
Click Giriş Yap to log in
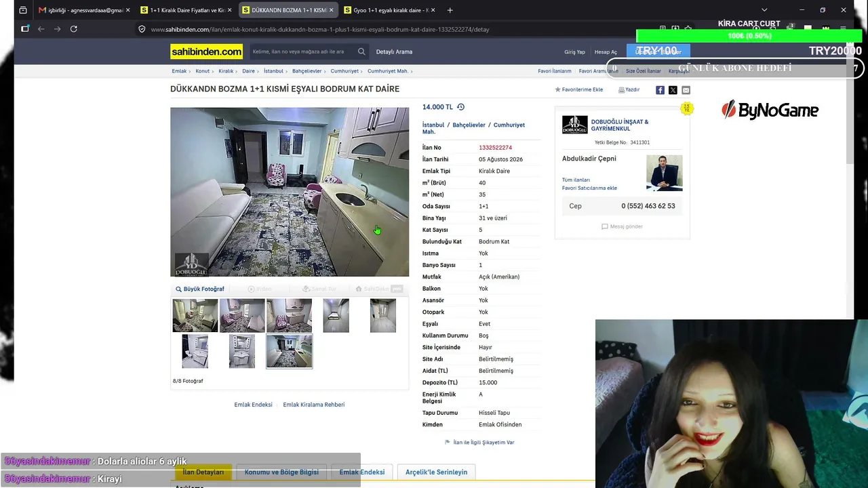click(574, 52)
